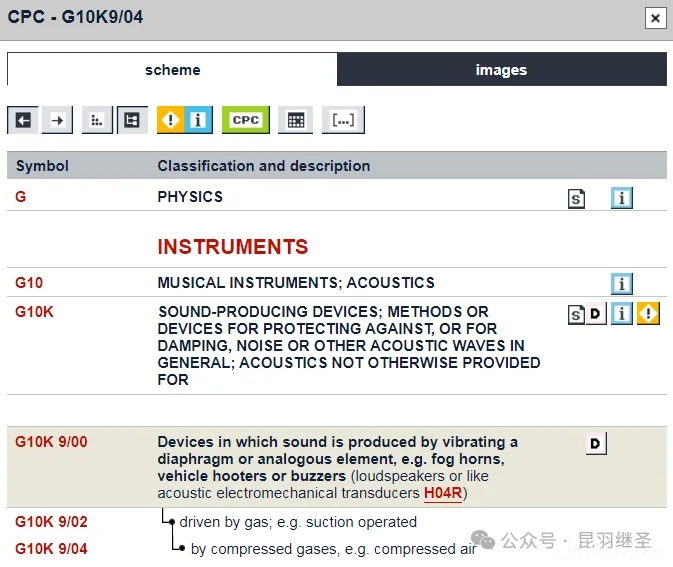Select the scheme tab
673x567 pixels.
(172, 70)
